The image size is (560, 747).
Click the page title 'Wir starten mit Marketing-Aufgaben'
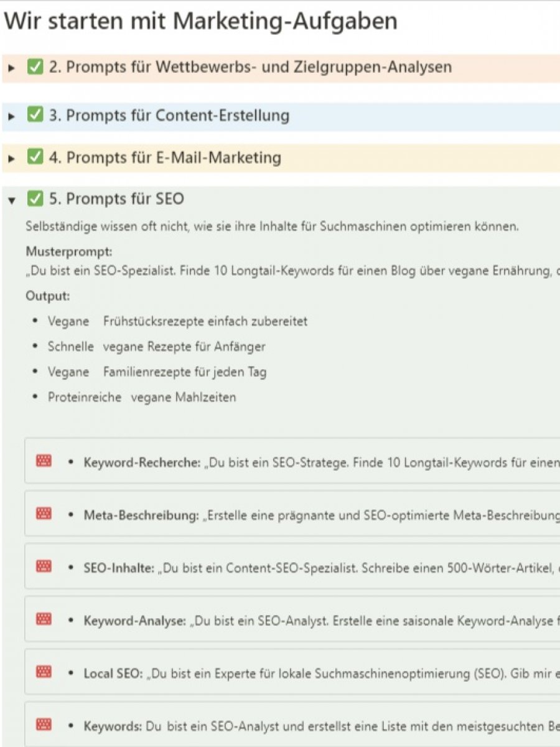pos(200,22)
